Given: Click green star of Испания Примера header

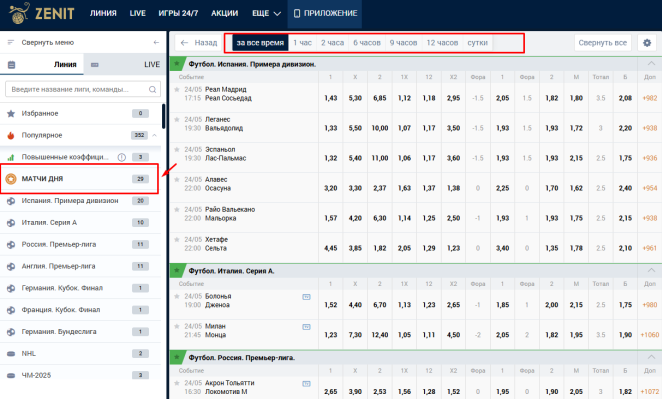Looking at the screenshot, I should point(177,64).
